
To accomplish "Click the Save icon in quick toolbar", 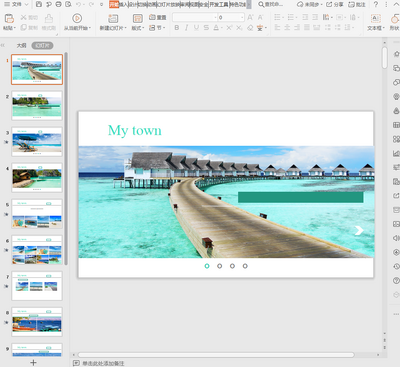I will click(x=39, y=4).
